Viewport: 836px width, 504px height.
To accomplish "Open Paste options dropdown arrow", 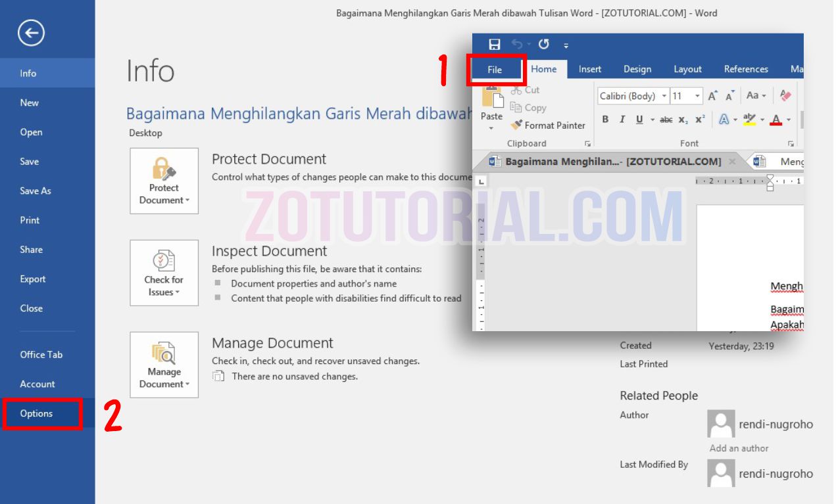I will pyautogui.click(x=491, y=128).
